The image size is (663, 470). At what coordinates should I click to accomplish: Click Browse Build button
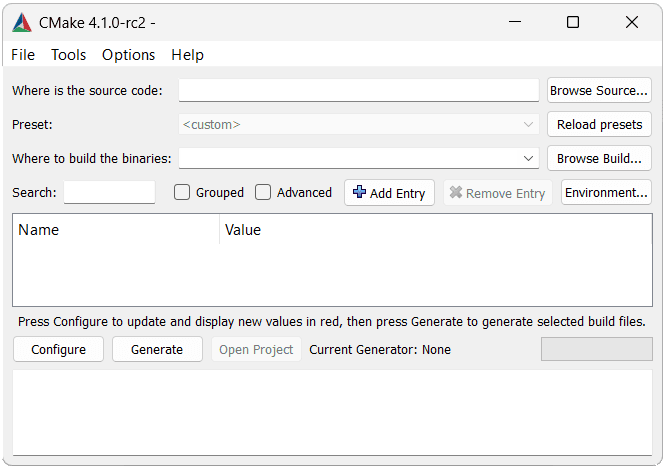[x=599, y=158]
